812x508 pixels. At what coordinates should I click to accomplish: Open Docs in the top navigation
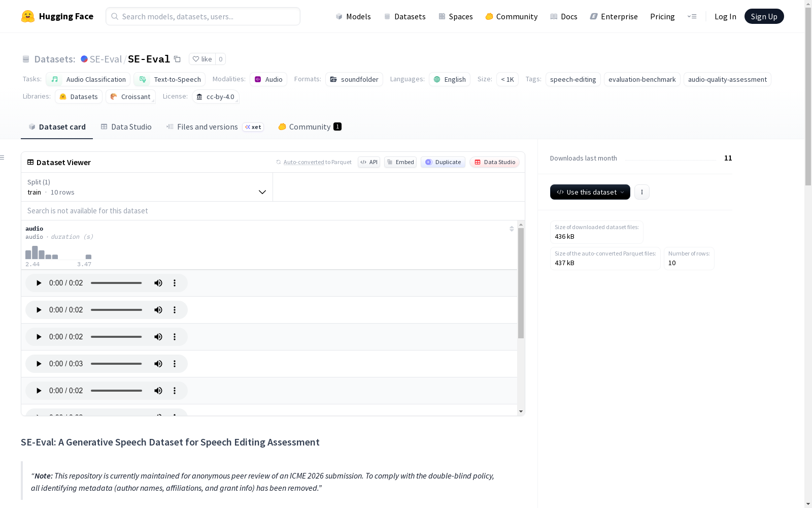tap(564, 16)
